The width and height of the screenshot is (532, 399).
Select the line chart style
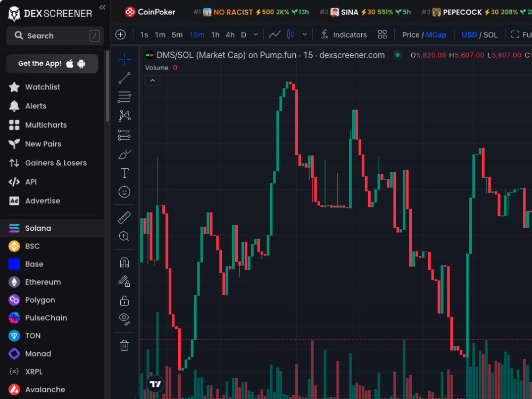pyautogui.click(x=275, y=35)
